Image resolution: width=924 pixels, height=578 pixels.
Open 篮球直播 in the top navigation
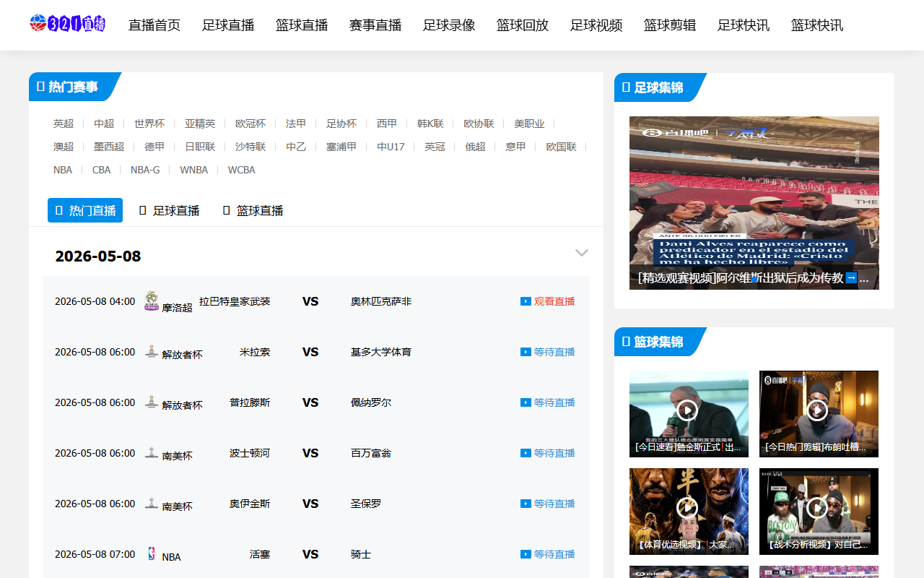click(x=302, y=25)
